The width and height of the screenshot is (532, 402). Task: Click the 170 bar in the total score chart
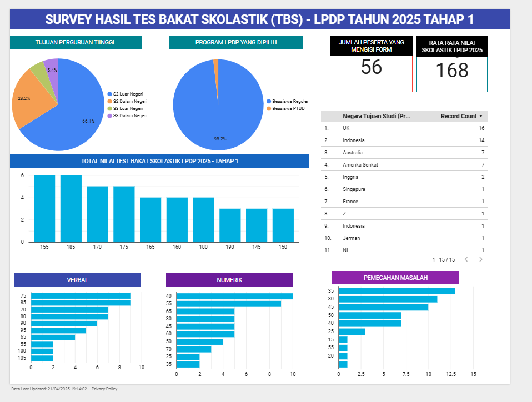tap(97, 214)
